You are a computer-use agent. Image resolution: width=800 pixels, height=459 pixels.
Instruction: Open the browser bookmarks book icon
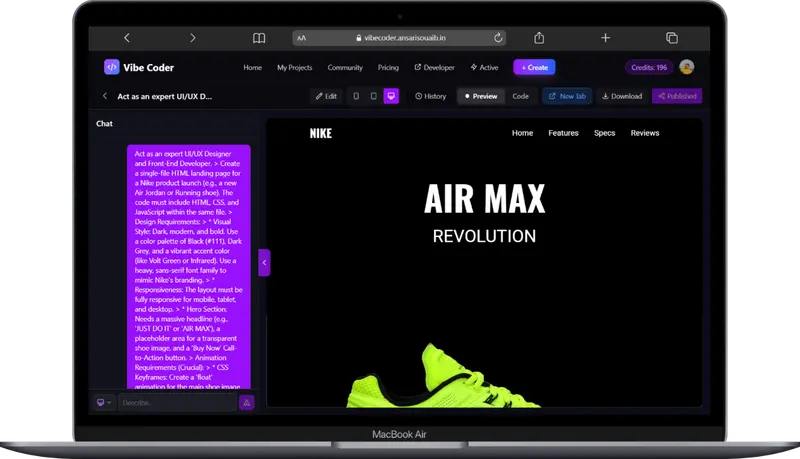pyautogui.click(x=259, y=38)
